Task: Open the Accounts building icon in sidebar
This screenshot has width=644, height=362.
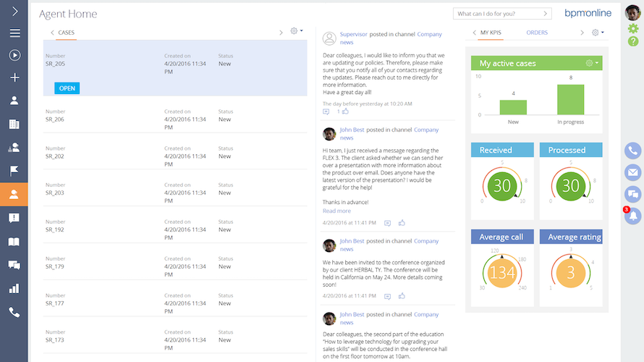Action: point(14,125)
